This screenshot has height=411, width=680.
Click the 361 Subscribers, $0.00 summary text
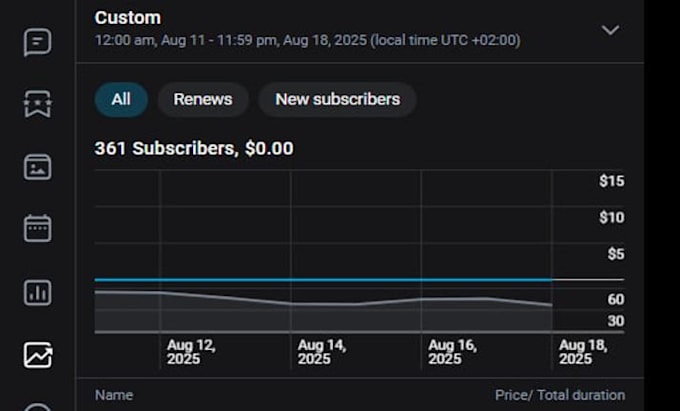[x=194, y=148]
